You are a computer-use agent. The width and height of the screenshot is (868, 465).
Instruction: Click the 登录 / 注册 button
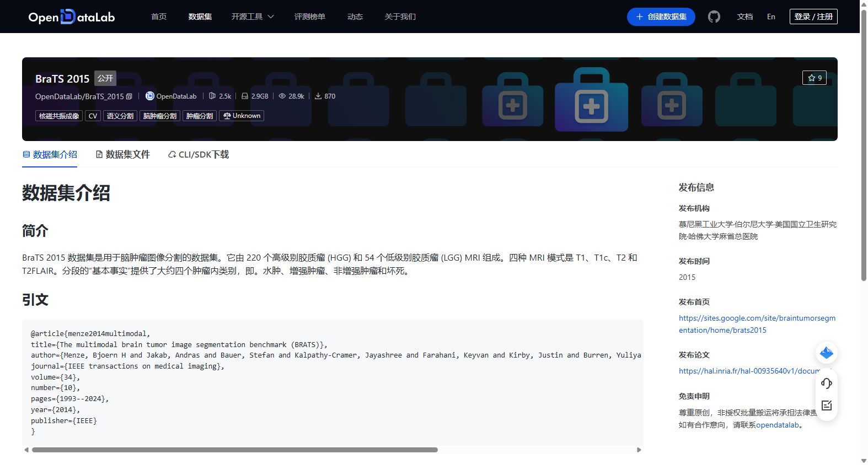point(813,17)
